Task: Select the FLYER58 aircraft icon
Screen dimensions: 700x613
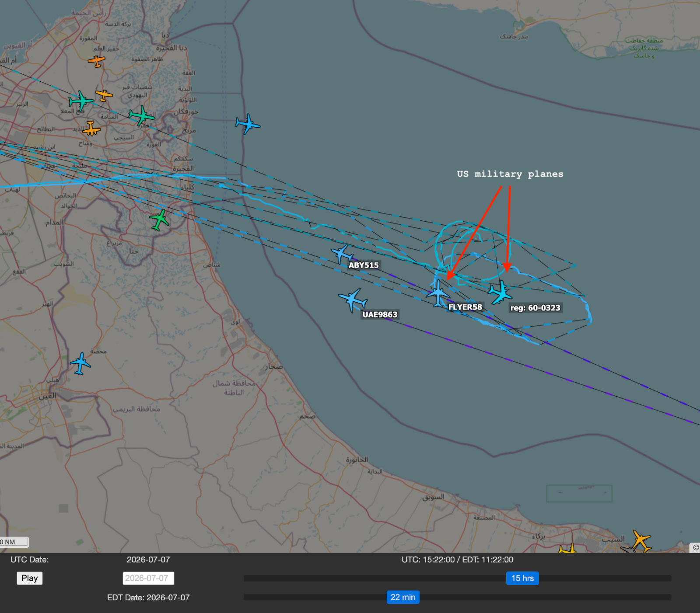Action: [x=438, y=293]
